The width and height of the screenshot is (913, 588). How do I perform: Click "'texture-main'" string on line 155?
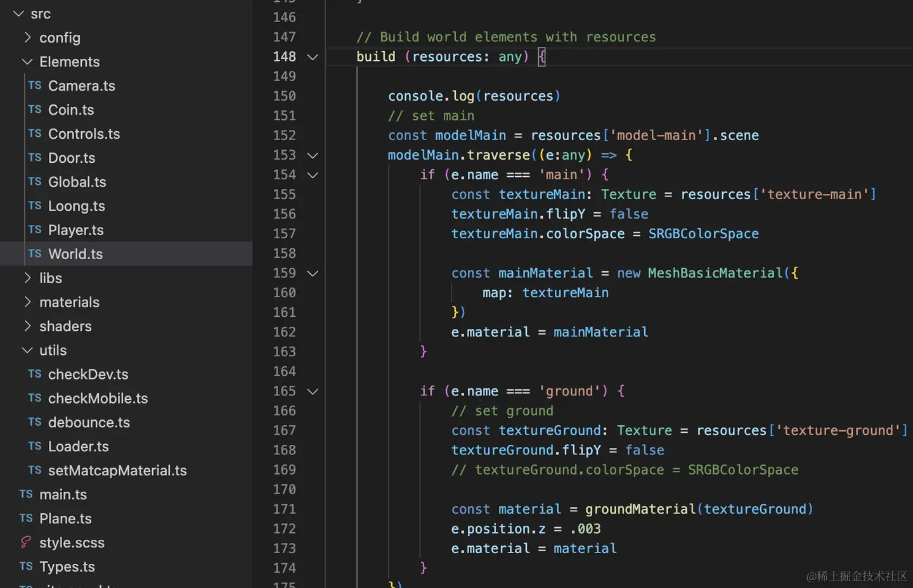814,195
